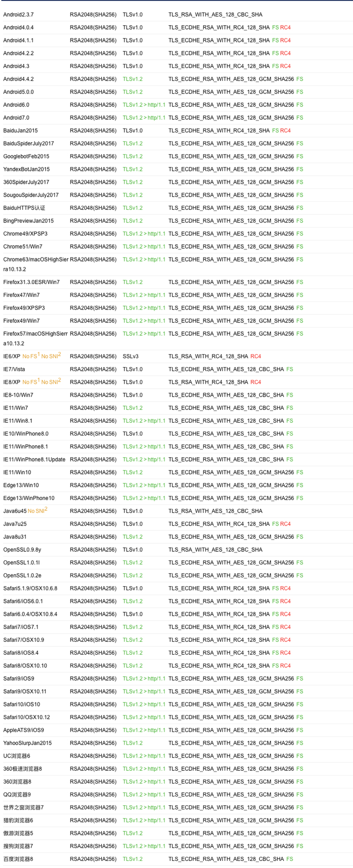This screenshot has height=868, width=353.
Task: Select the GooglebotFeb2015 client name
Action: 26,156
